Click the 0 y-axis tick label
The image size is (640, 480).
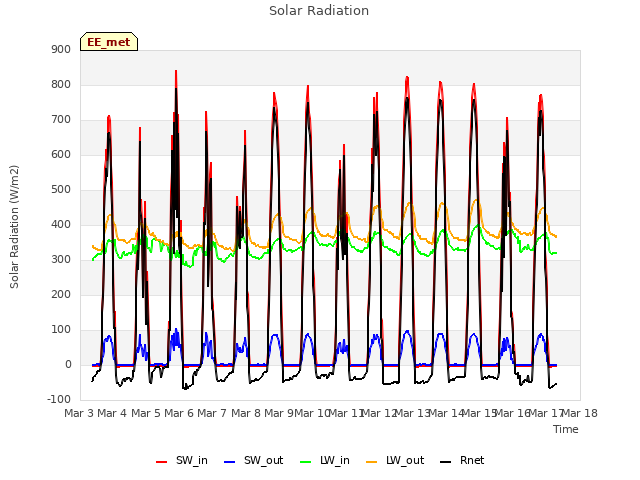click(x=68, y=364)
